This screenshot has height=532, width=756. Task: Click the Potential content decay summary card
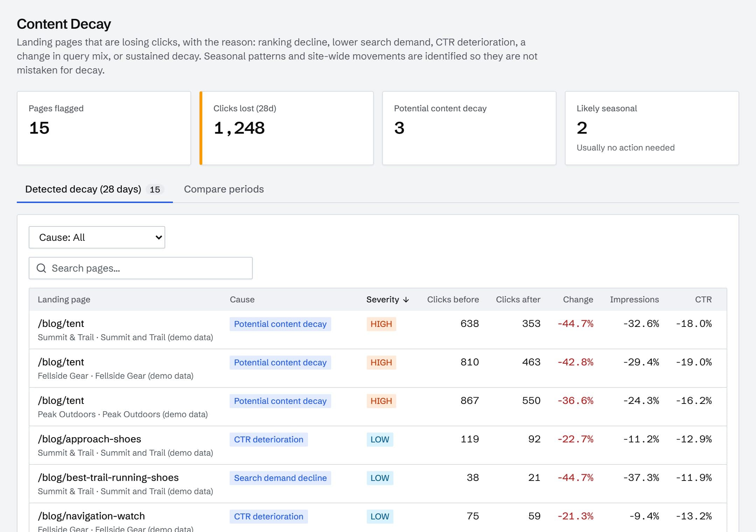(x=469, y=128)
